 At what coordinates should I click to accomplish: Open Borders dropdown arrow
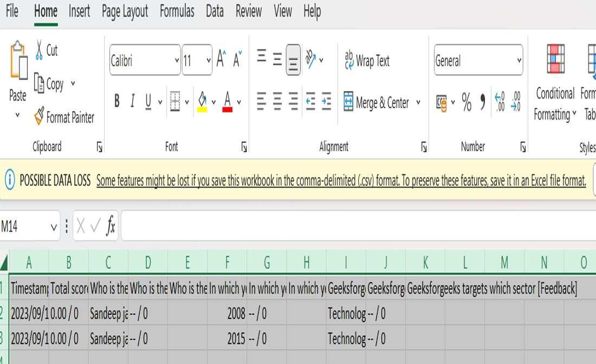[x=186, y=102]
